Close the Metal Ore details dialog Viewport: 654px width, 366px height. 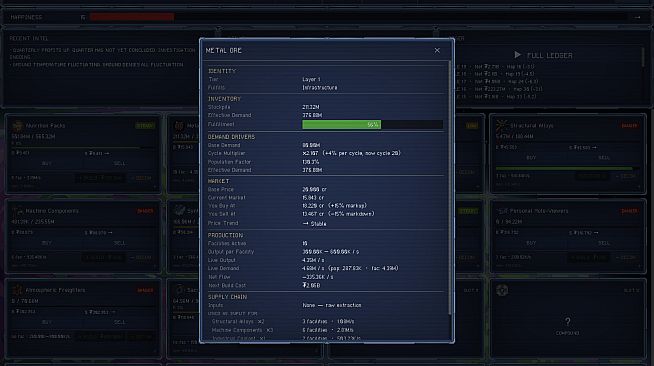click(x=437, y=50)
